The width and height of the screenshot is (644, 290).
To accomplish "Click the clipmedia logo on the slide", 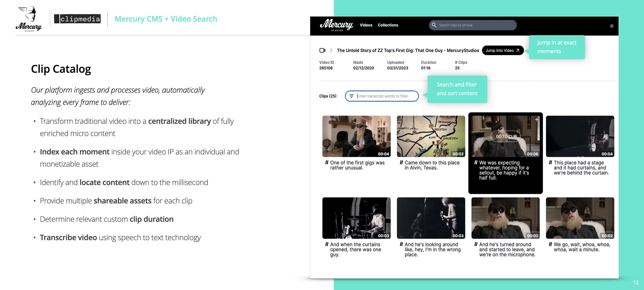I will (x=77, y=19).
